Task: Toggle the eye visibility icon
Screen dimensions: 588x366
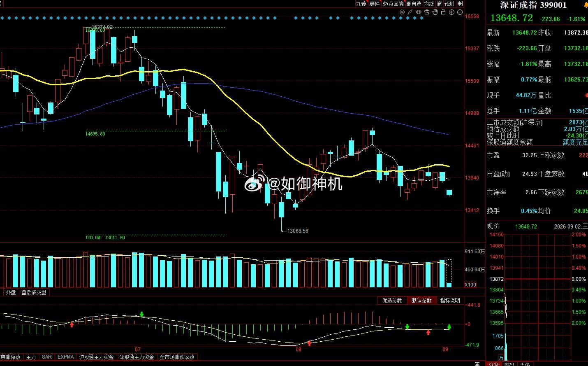Action: (419, 12)
